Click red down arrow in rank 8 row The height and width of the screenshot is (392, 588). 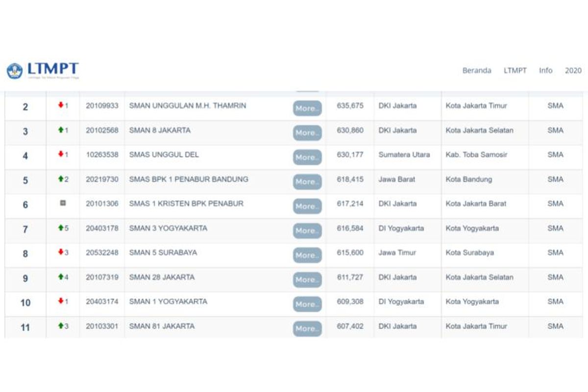coord(61,252)
